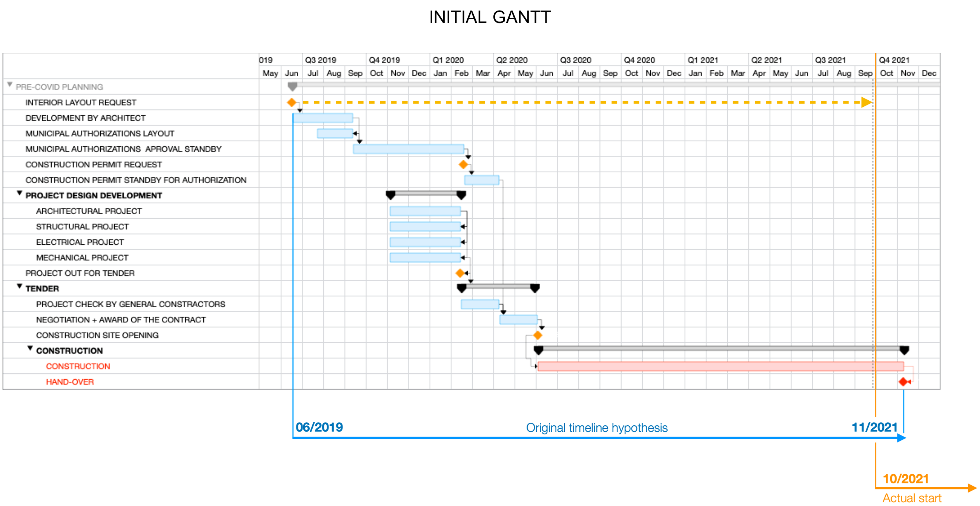Select the Project Design Development summary bar
Screen dimensions: 980x506
pos(425,193)
